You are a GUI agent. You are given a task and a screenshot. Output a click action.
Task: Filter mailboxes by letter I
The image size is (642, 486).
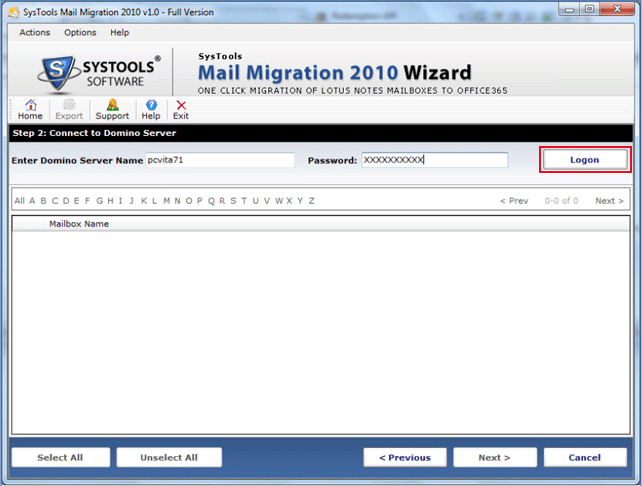click(120, 201)
